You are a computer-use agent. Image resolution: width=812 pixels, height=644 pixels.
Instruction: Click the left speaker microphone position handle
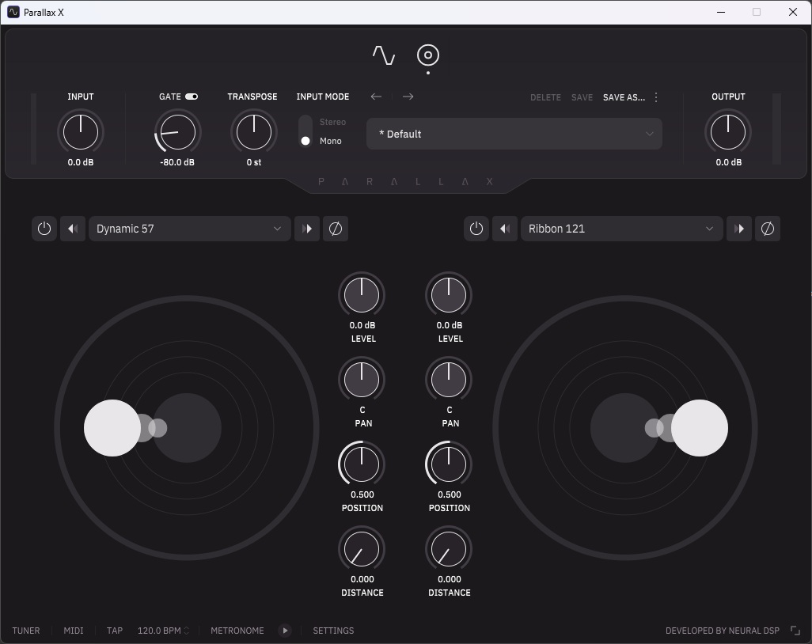click(x=112, y=428)
